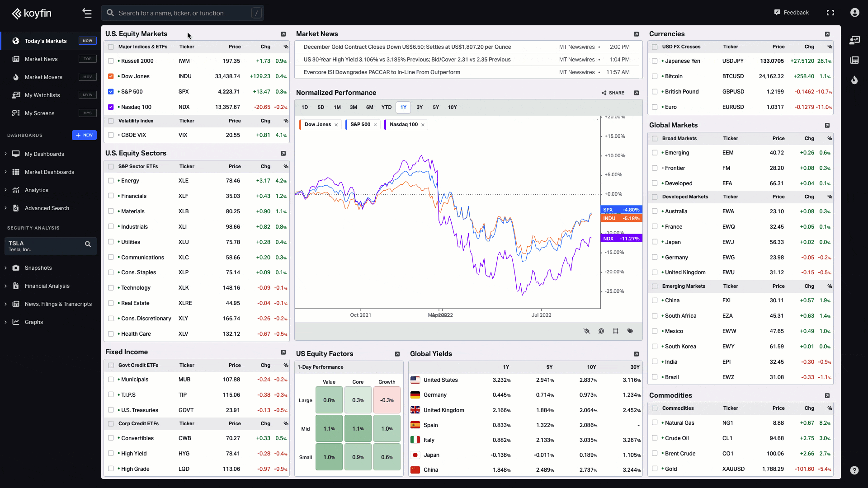The height and width of the screenshot is (488, 868).
Task: Click the hide-crosshair icon below chart
Action: tap(587, 331)
